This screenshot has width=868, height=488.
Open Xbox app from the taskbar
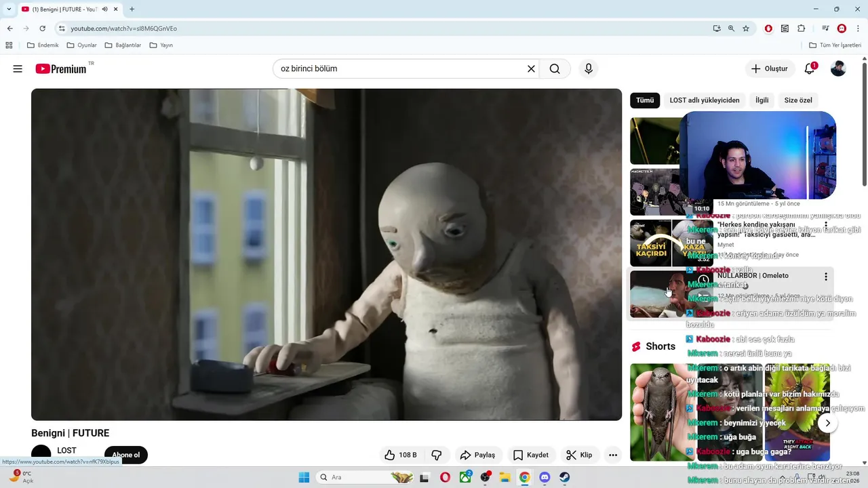(465, 477)
